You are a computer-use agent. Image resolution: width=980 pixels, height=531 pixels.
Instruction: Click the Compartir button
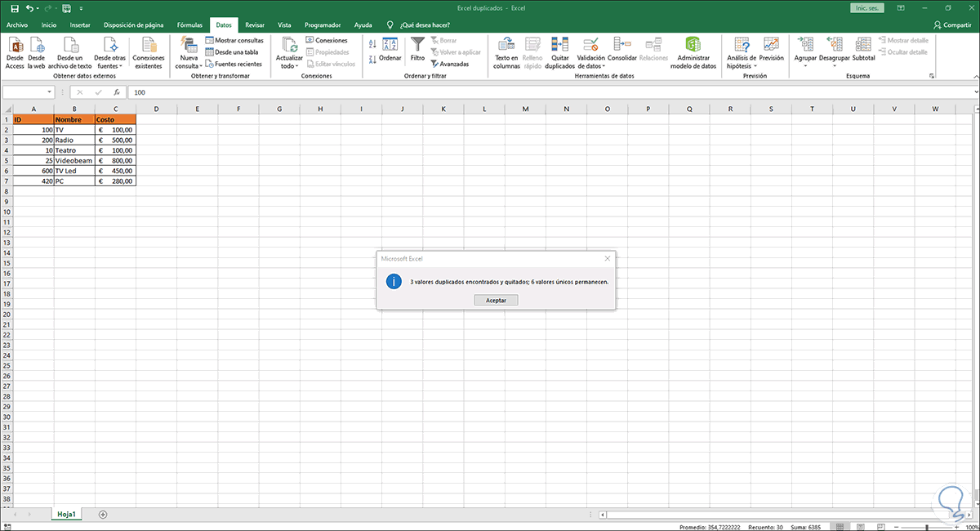coord(951,25)
